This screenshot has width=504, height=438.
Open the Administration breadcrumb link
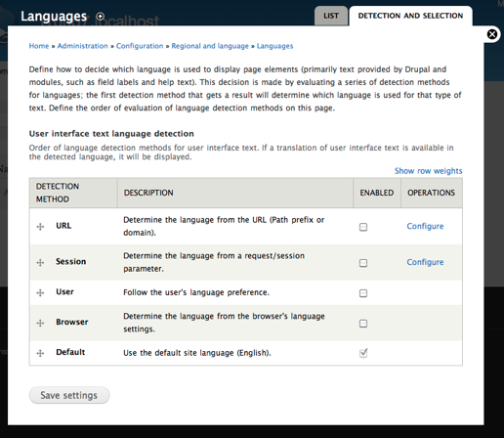coord(82,46)
